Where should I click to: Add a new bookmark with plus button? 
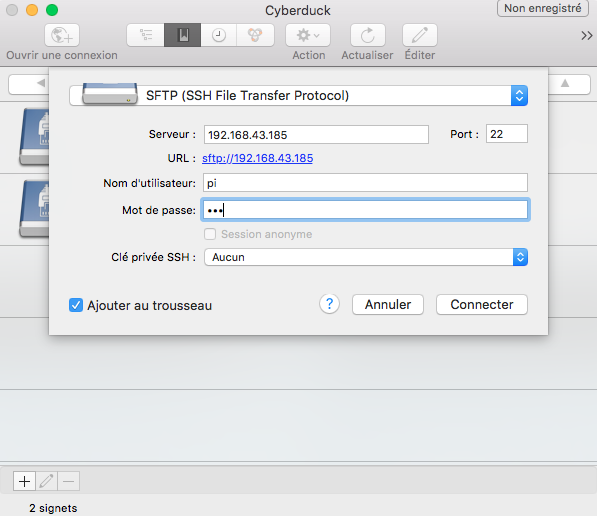pos(24,481)
